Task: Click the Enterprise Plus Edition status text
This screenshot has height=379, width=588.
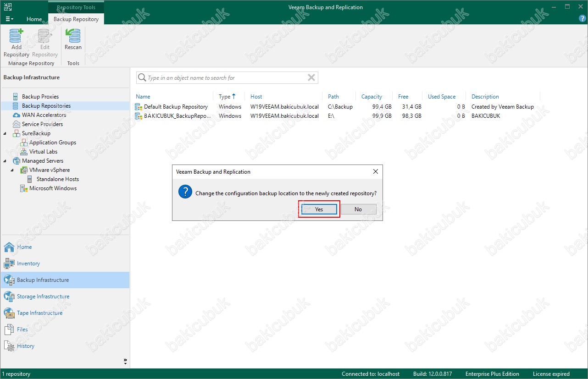Action: click(492, 374)
